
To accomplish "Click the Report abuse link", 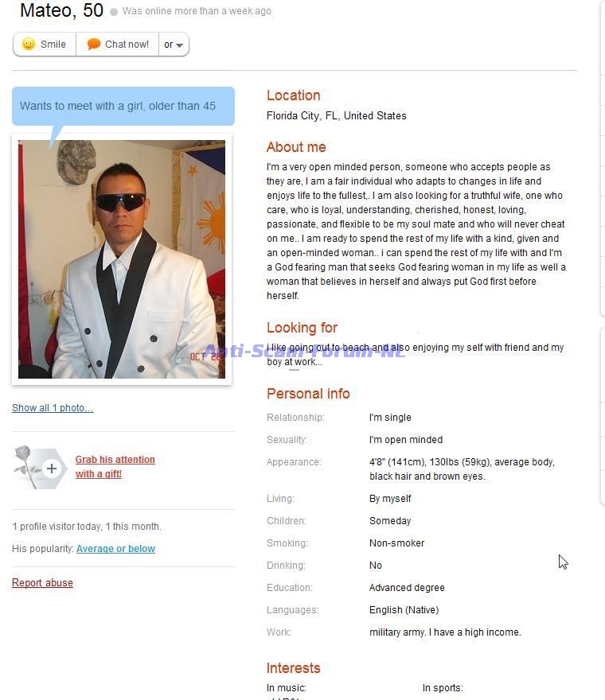I will point(42,582).
